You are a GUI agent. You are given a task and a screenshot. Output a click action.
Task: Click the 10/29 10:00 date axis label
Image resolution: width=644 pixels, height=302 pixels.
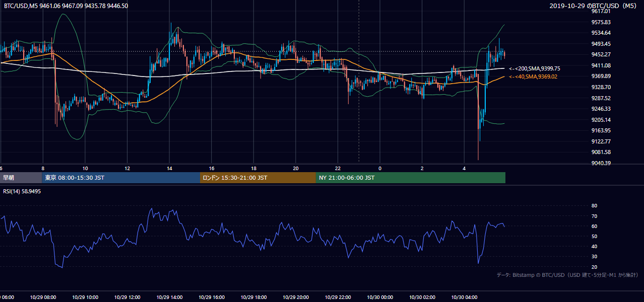[x=85, y=297]
